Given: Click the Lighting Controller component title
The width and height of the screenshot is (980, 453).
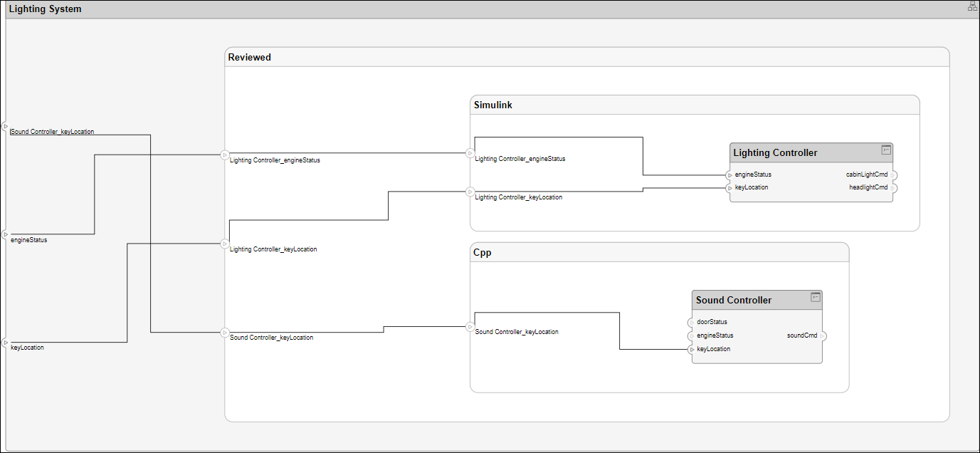Looking at the screenshot, I should [775, 152].
